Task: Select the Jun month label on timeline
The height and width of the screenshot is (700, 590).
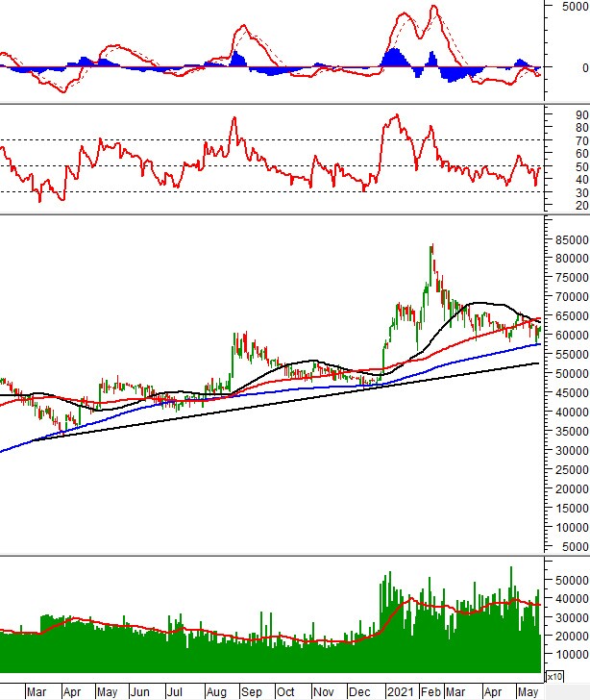Action: click(139, 692)
